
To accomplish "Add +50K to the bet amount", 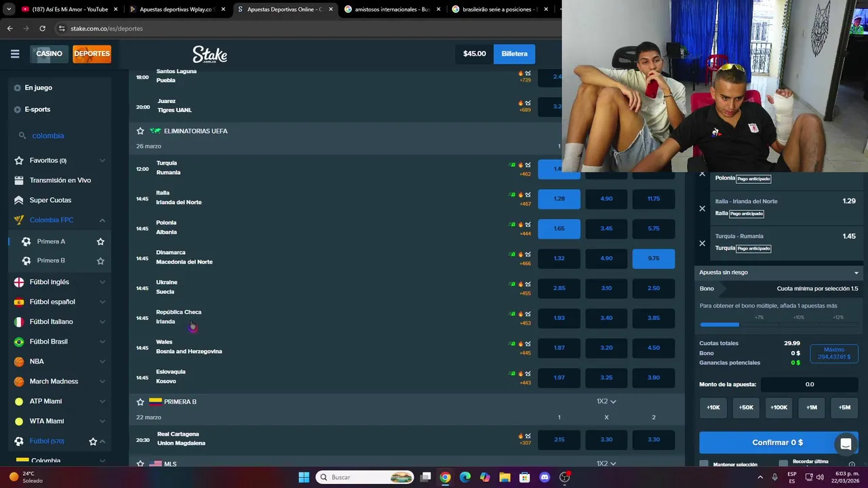I will (746, 407).
